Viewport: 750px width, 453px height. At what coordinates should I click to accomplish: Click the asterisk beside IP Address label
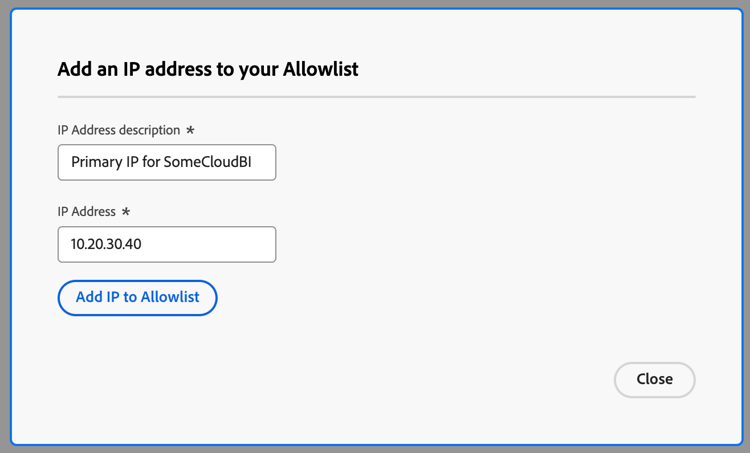click(126, 211)
